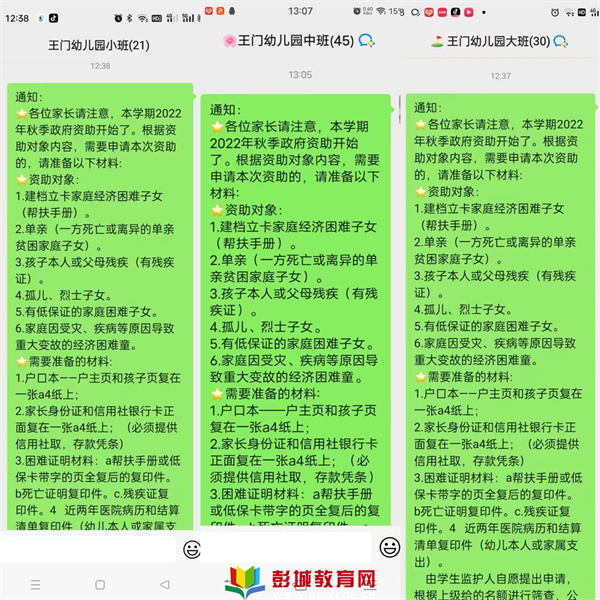Tap the TikTok icon in the 大班 status bar
Viewport: 600px width, 600px height.
(455, 12)
